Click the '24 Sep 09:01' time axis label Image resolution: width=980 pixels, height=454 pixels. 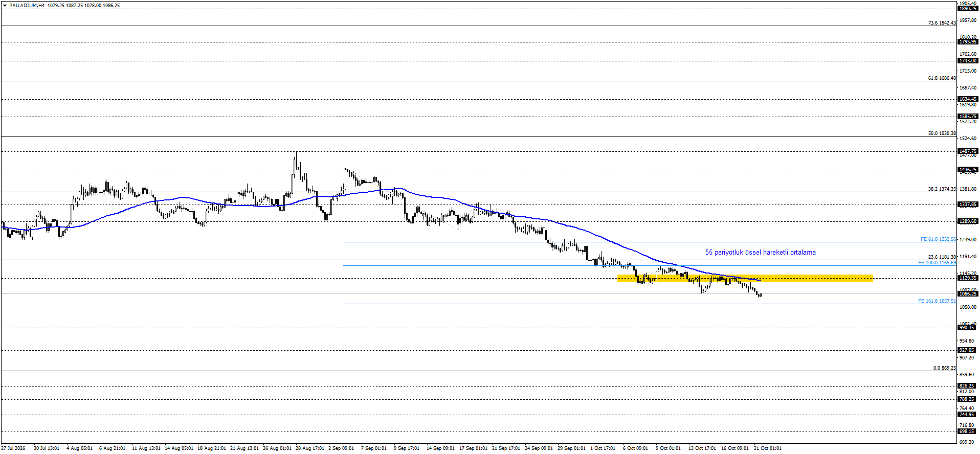pos(539,448)
